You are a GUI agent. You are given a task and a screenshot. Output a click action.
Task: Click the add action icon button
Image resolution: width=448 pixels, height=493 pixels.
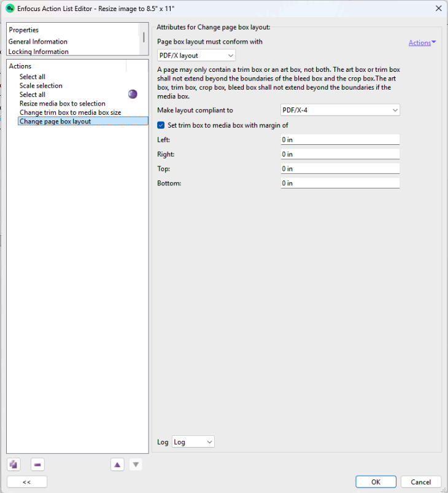click(14, 464)
